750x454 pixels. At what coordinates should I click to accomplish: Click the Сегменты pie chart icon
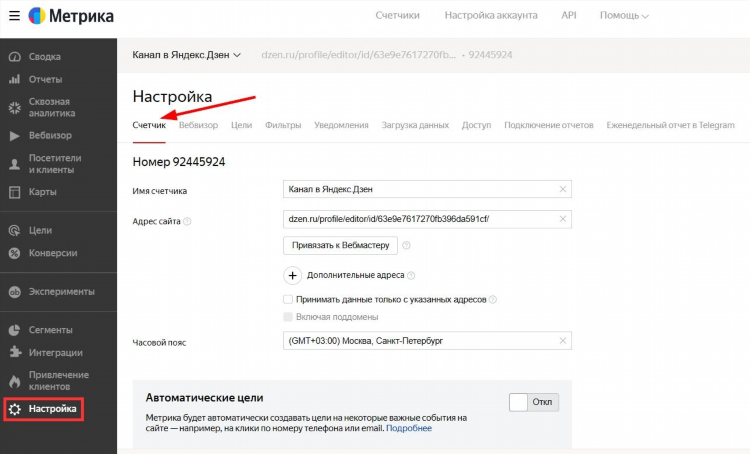click(x=15, y=330)
